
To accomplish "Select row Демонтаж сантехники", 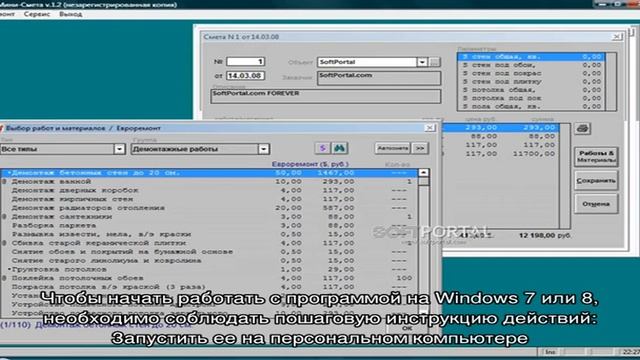I will click(209, 217).
